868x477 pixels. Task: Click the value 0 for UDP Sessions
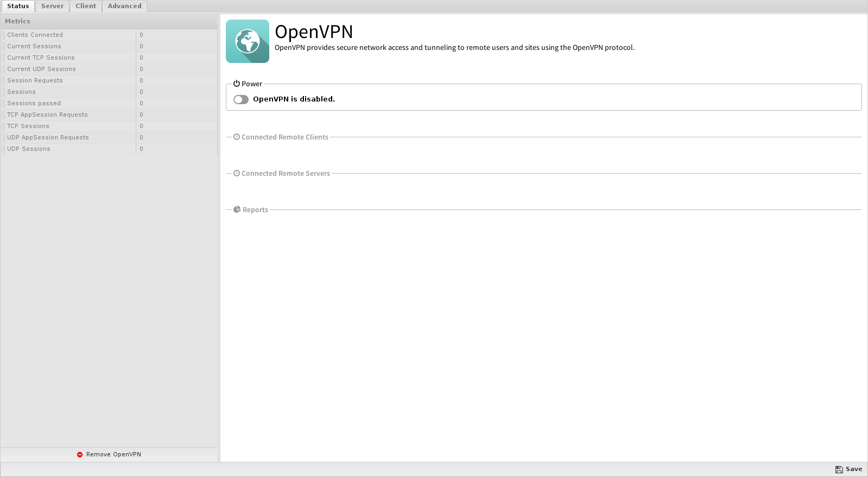tap(141, 149)
